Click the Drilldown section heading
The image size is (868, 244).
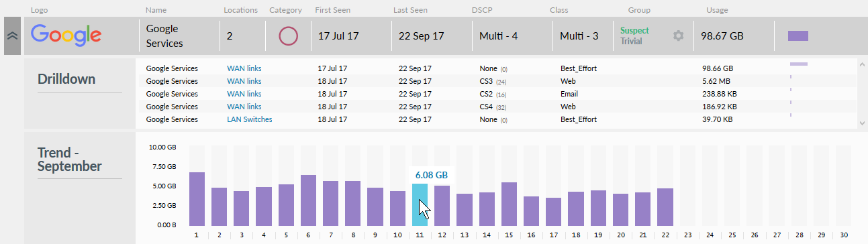click(x=66, y=79)
